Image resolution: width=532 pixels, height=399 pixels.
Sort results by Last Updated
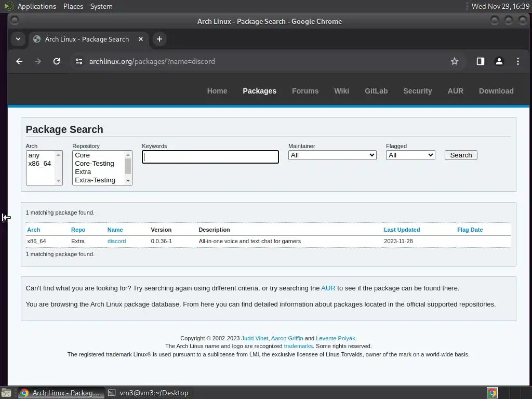pos(402,230)
